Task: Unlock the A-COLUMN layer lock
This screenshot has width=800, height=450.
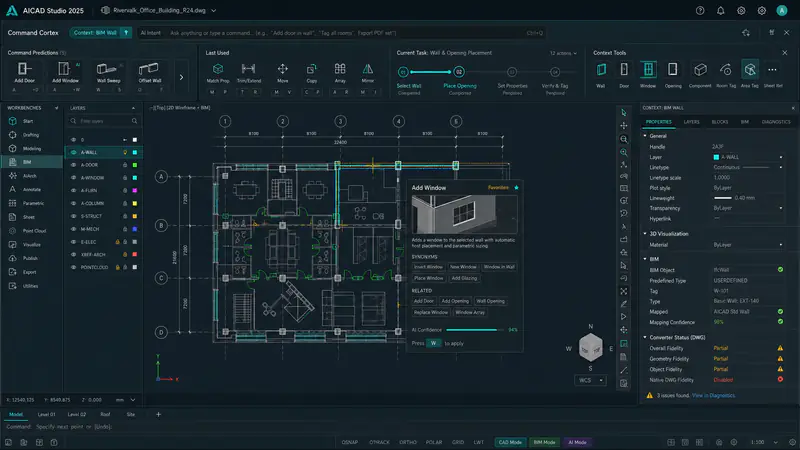Action: point(125,203)
